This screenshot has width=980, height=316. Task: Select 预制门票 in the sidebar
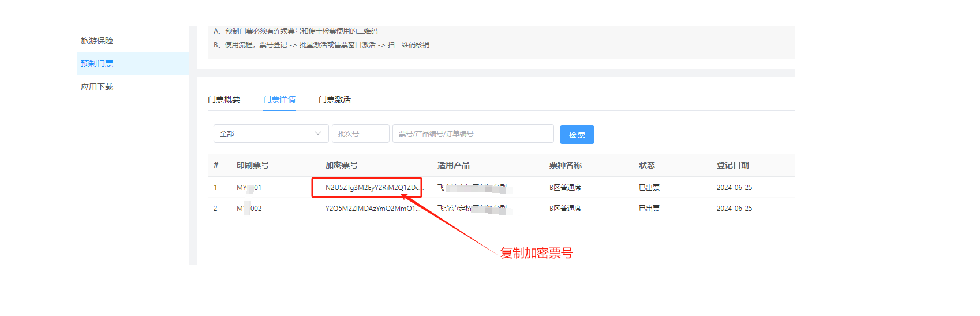(97, 64)
